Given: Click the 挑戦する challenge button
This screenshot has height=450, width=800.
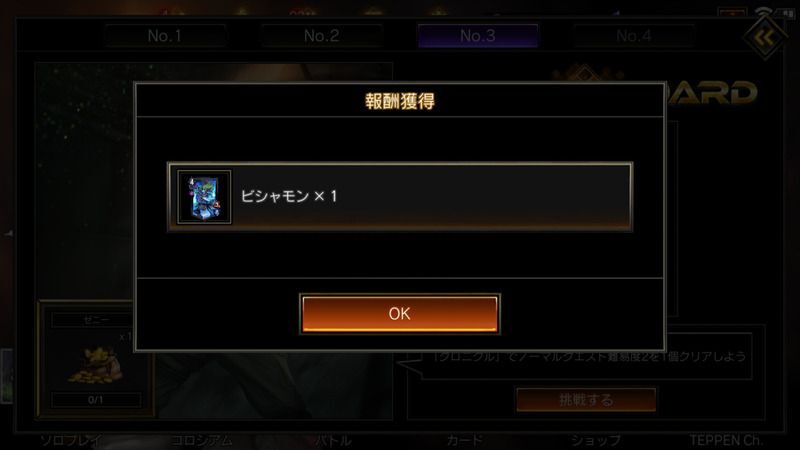Looking at the screenshot, I should pos(586,399).
